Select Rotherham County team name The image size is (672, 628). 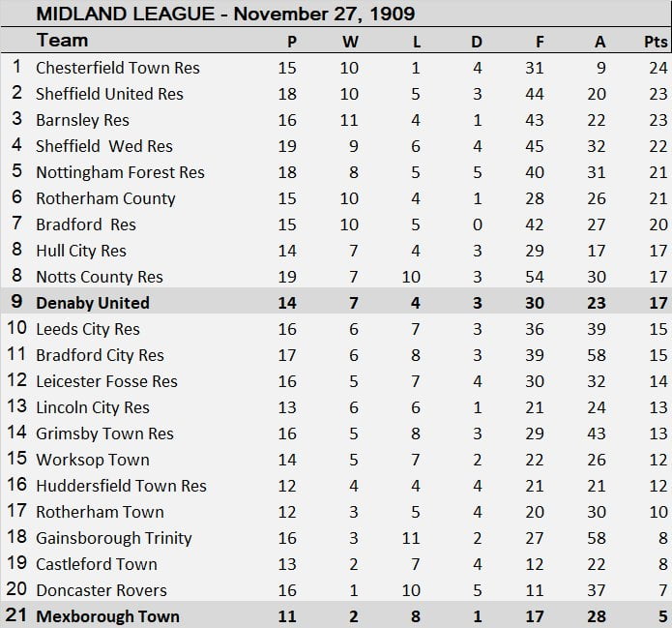[105, 198]
